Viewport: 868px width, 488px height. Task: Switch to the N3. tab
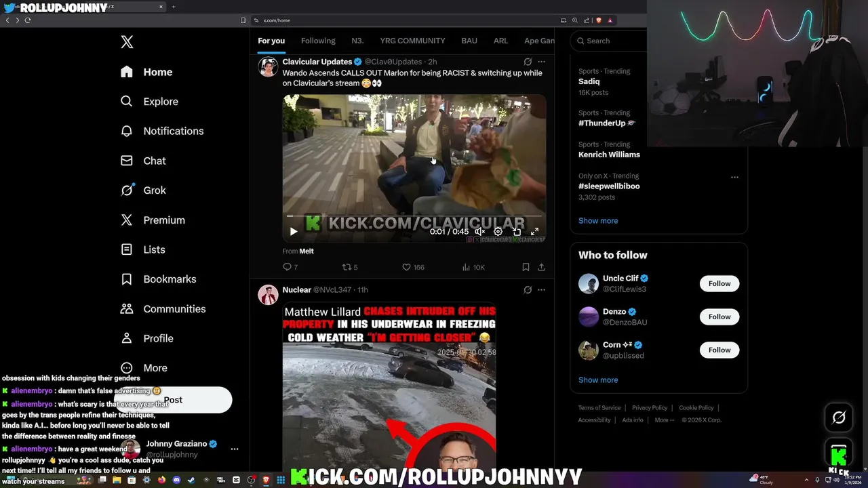point(357,41)
